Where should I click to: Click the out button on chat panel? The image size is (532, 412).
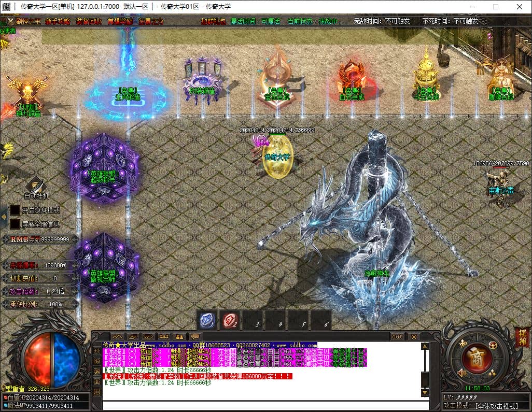(397, 336)
